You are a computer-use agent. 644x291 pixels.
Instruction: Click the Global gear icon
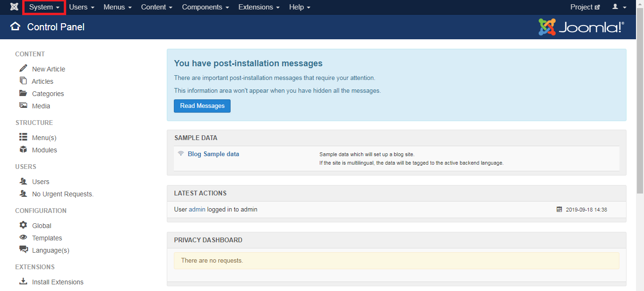coord(23,225)
